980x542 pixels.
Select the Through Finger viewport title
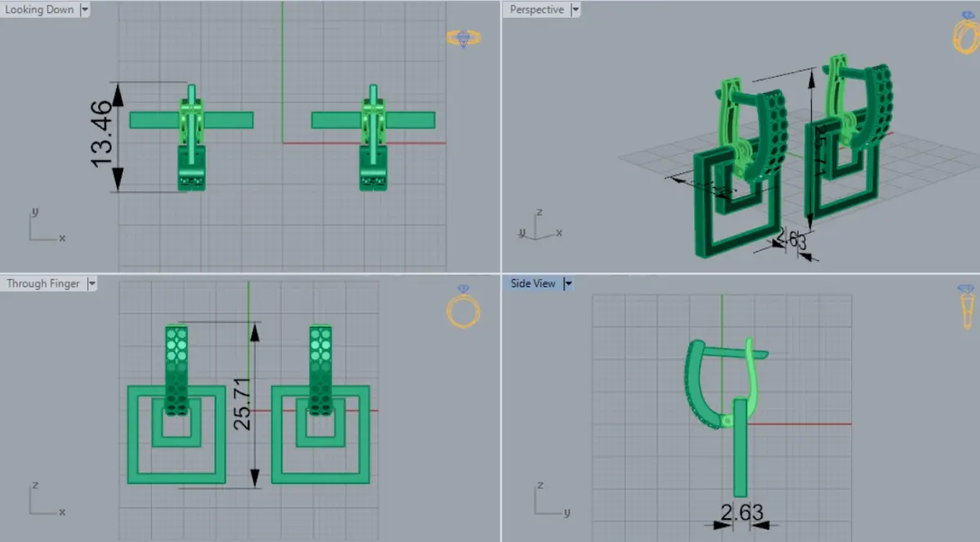click(x=43, y=284)
